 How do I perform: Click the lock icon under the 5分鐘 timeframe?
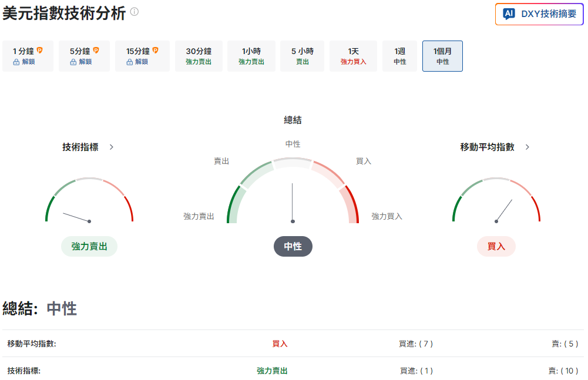pyautogui.click(x=72, y=62)
